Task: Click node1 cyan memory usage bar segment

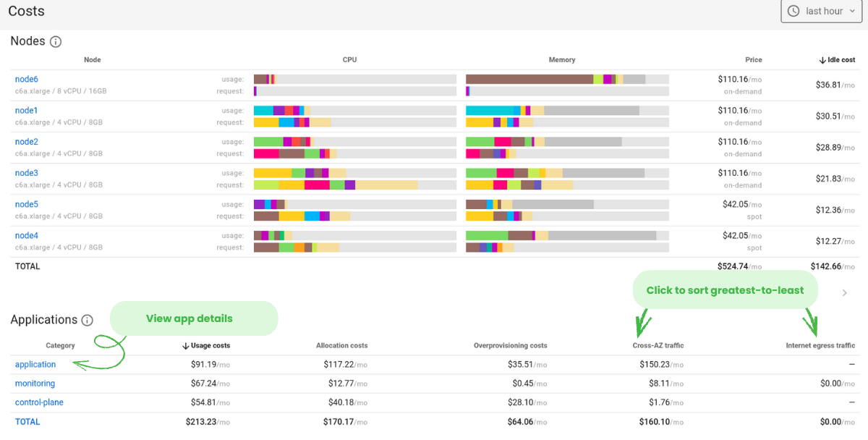Action: (x=489, y=110)
